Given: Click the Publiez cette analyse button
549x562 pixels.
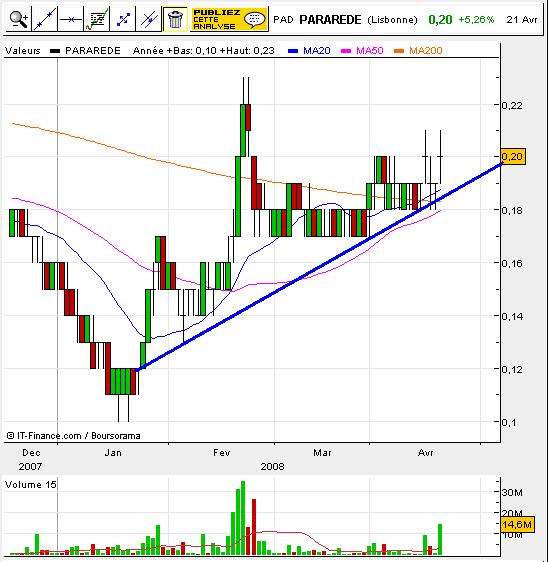Looking at the screenshot, I should pyautogui.click(x=229, y=19).
